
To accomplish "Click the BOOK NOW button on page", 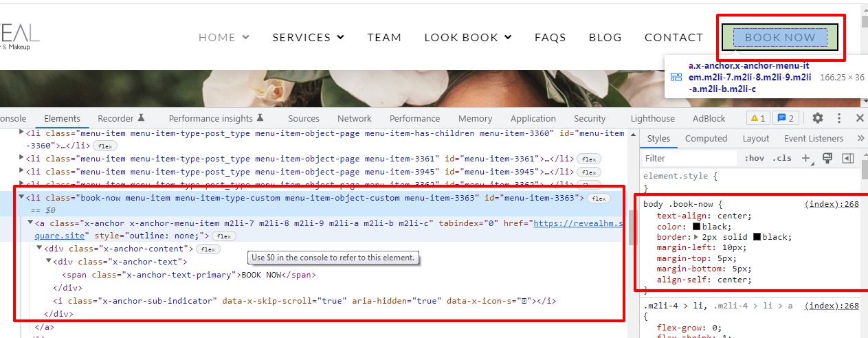I will coord(779,38).
